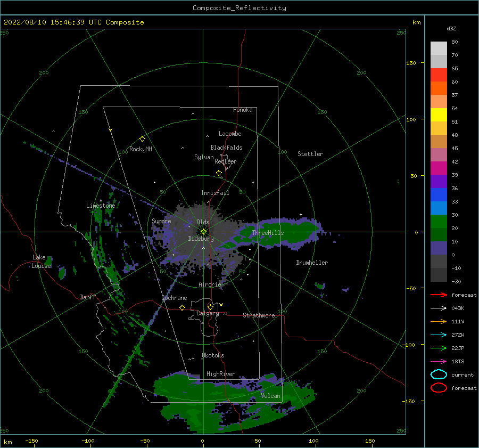Select the slate 10 dBZ color swatch
This screenshot has height=448, width=479.
click(x=439, y=248)
